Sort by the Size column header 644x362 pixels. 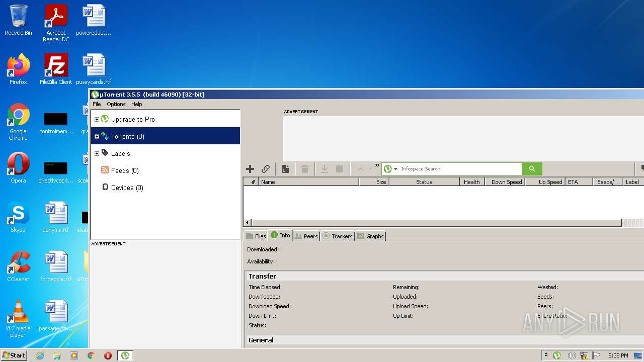(x=374, y=182)
